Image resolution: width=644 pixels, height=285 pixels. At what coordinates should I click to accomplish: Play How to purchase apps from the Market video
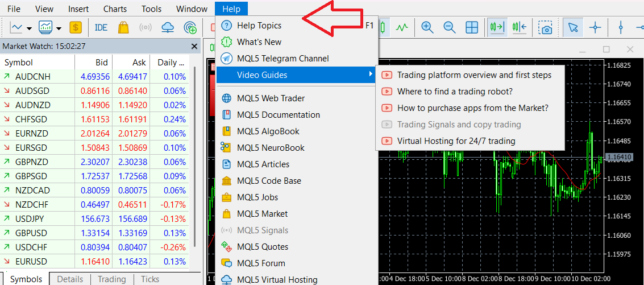(470, 108)
